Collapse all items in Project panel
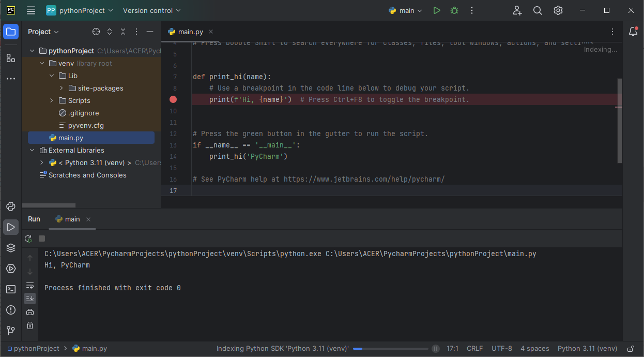Screen dimensions: 644x357 123,32
